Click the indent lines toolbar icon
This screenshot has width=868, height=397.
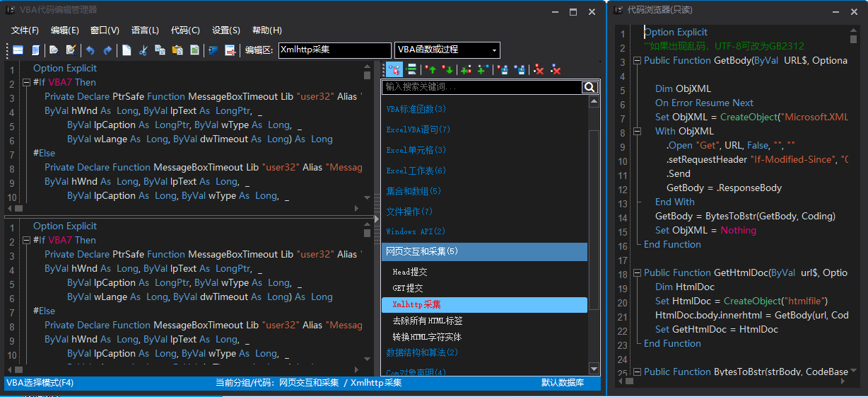213,50
